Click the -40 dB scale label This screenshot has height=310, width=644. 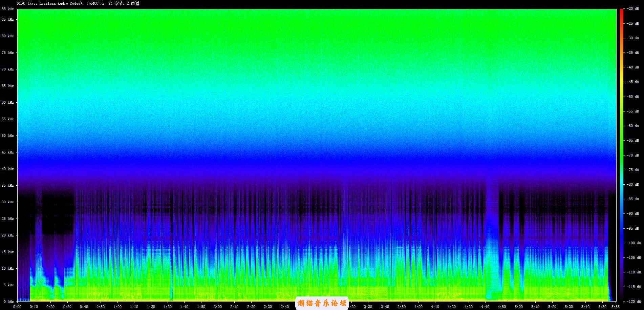coord(632,67)
